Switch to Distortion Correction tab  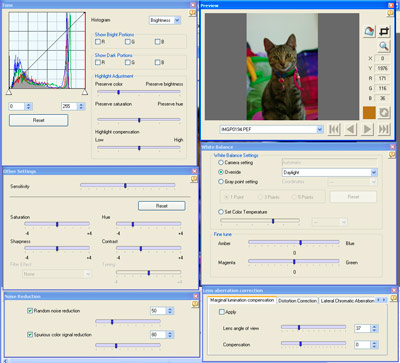point(297,301)
